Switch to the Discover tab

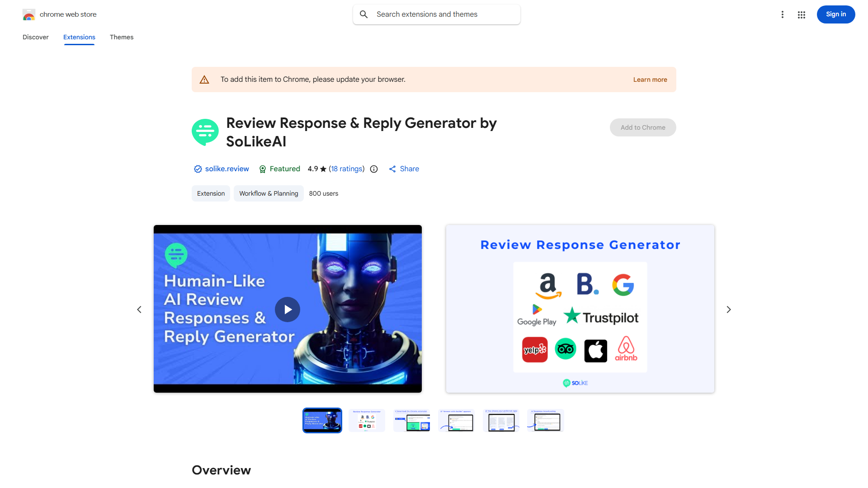point(36,37)
